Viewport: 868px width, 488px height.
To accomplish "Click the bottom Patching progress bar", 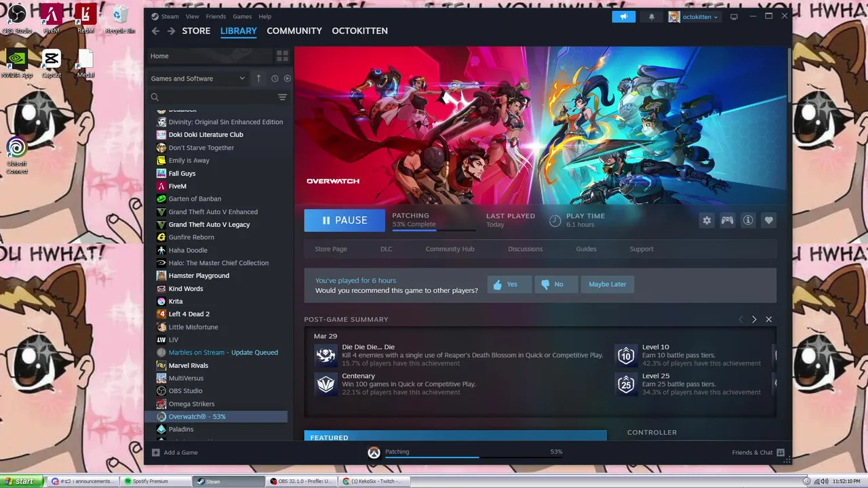I will (x=474, y=457).
